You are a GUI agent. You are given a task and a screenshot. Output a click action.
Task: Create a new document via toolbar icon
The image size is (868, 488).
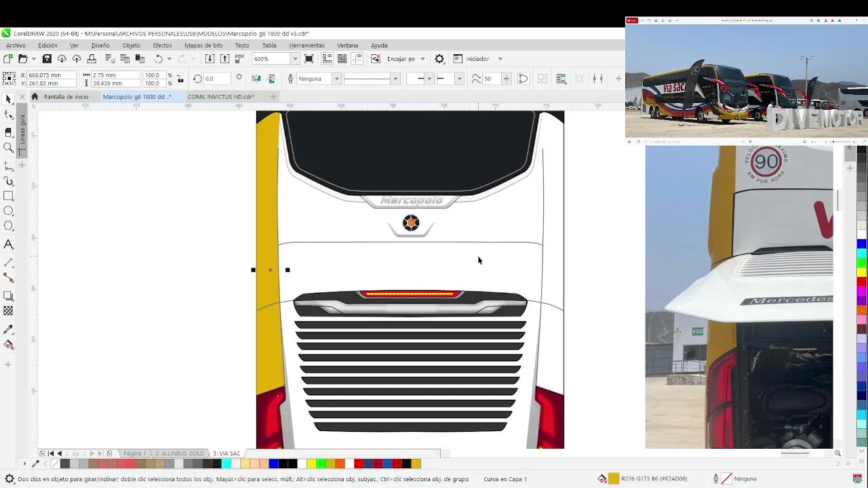coord(8,59)
